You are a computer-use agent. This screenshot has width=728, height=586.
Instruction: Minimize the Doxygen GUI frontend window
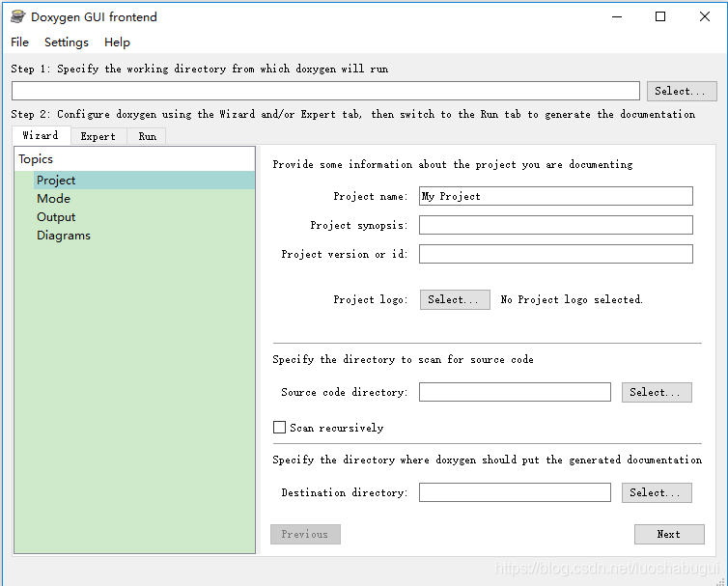tap(617, 16)
